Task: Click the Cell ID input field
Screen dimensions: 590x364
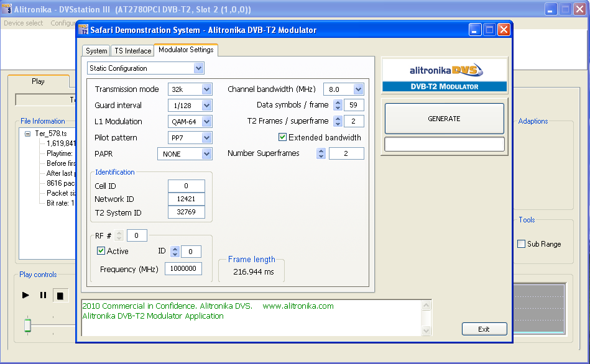Action: [x=187, y=186]
